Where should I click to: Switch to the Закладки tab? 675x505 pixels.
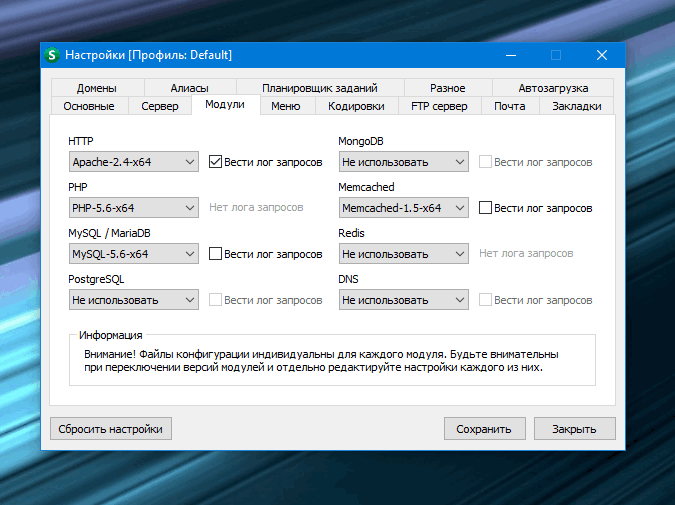click(577, 106)
